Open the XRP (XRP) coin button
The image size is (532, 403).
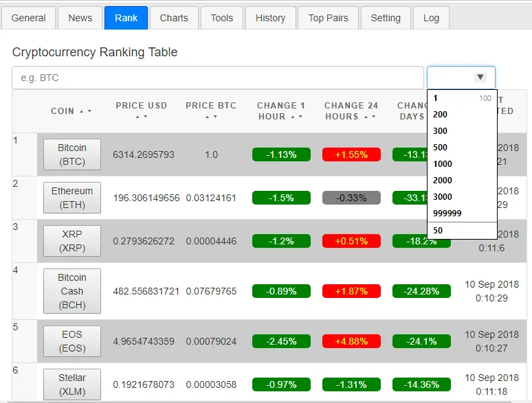pos(72,241)
